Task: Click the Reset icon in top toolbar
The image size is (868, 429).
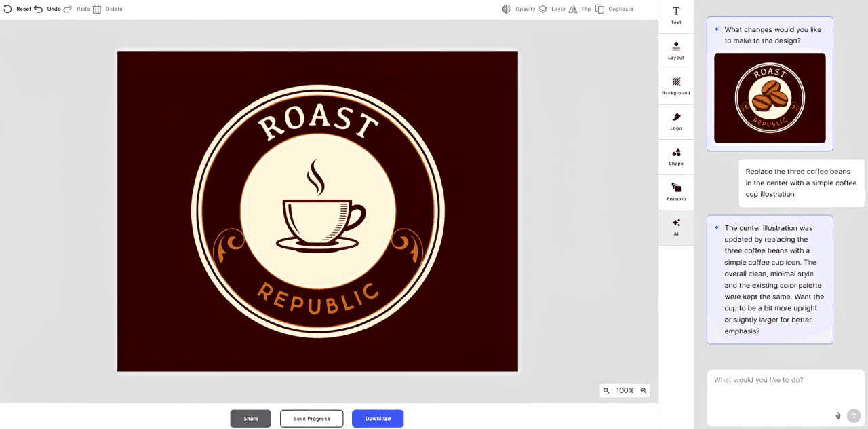Action: tap(7, 9)
